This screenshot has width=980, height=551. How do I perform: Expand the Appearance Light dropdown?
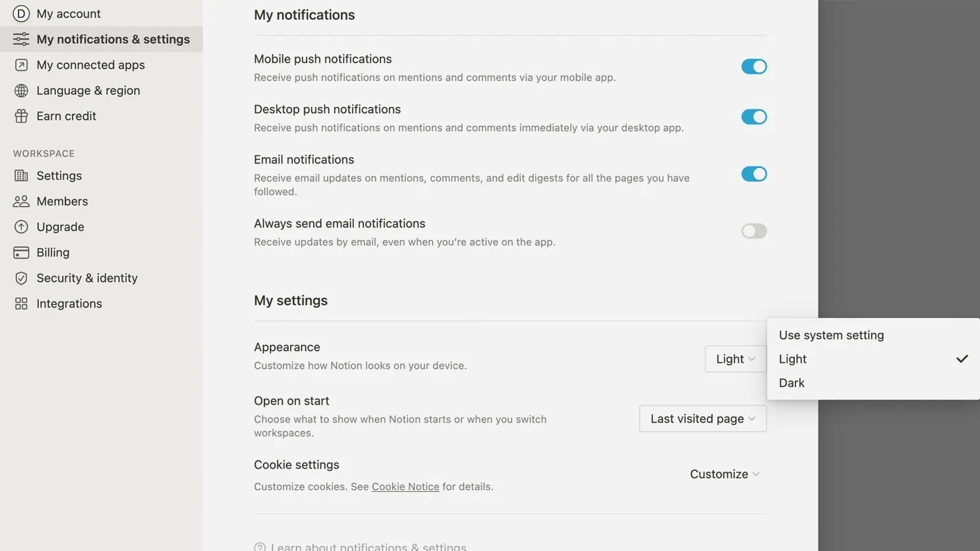pyautogui.click(x=735, y=359)
